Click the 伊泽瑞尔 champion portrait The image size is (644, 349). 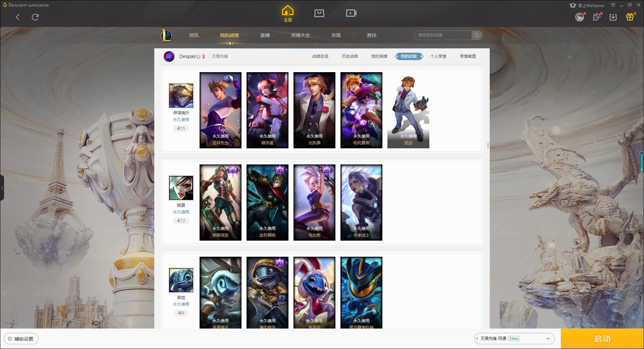181,96
